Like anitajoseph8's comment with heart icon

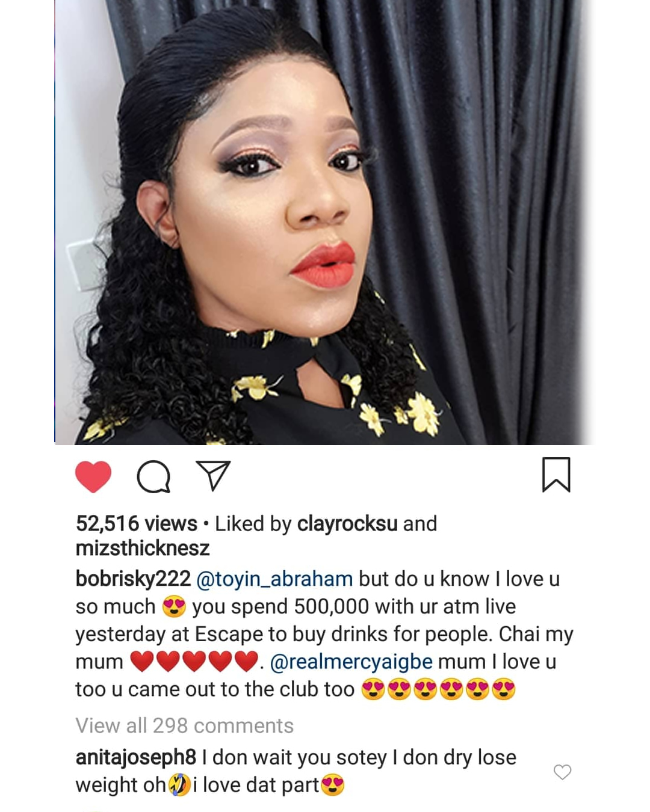point(562,772)
